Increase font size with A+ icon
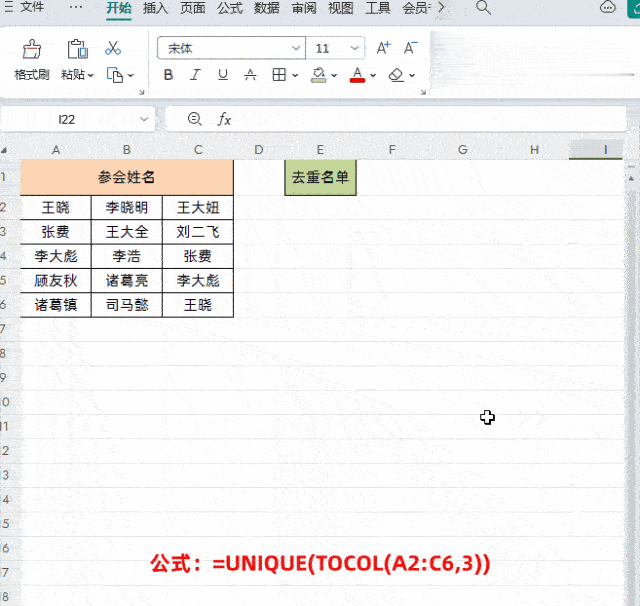Image resolution: width=640 pixels, height=606 pixels. click(383, 48)
